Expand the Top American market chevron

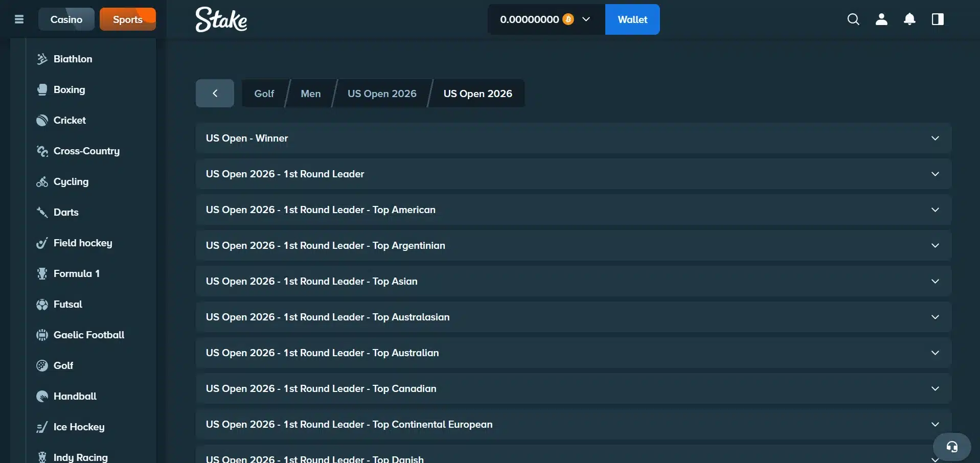coord(935,210)
